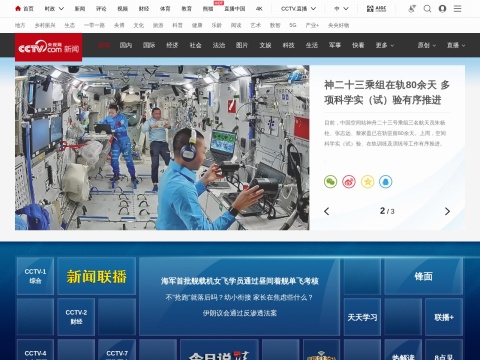
Task: Open the 中 language dropdown
Action: coord(341,9)
